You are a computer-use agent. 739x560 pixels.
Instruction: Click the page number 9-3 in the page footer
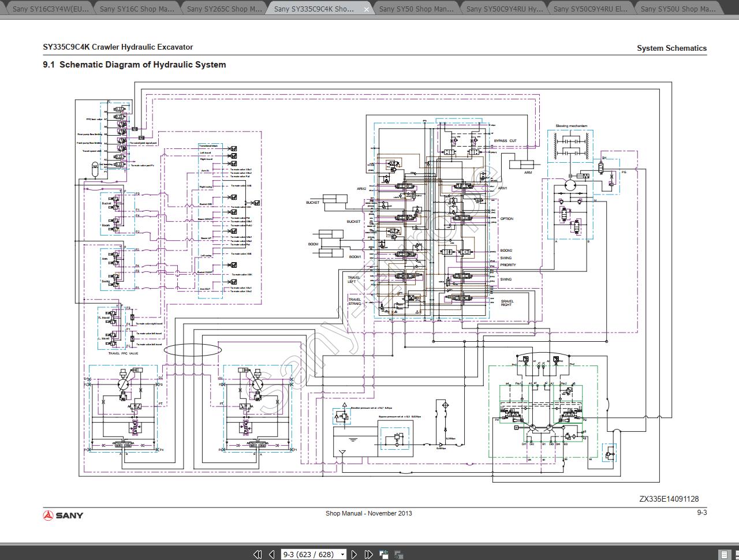tap(702, 513)
